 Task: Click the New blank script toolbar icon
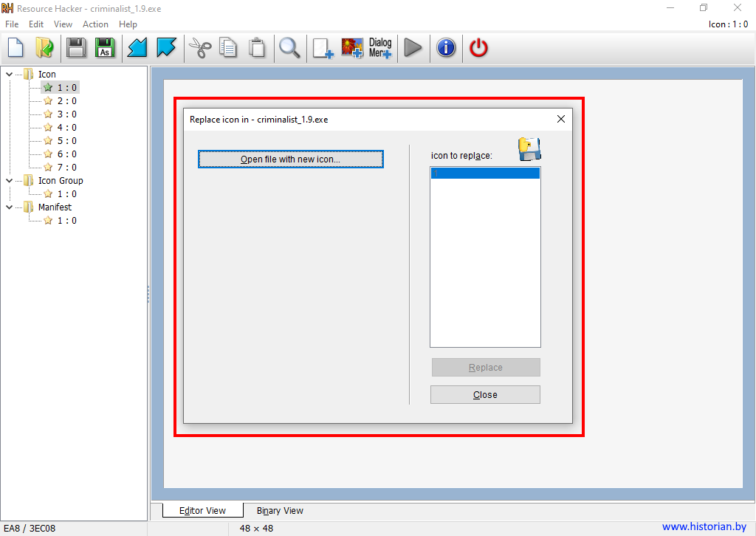click(x=16, y=49)
